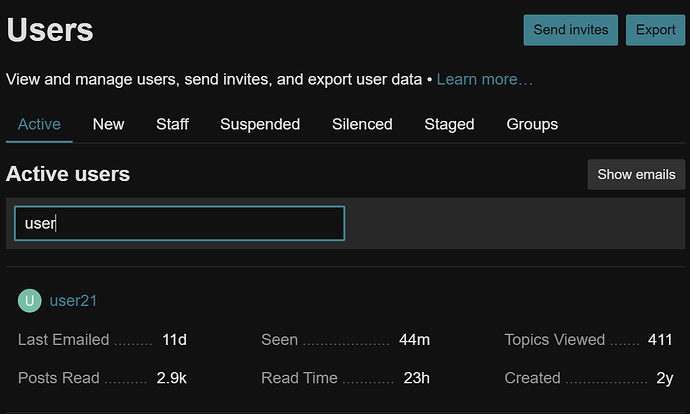Click the Seen label
The image size is (690, 414).
point(279,340)
